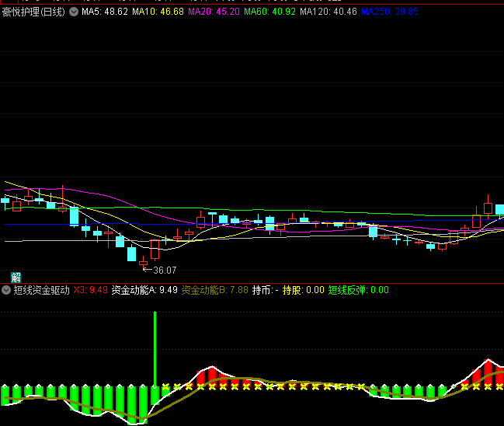Click the 解 icon at chart bottom-left
Image resolution: width=504 pixels, height=426 pixels.
(16, 277)
